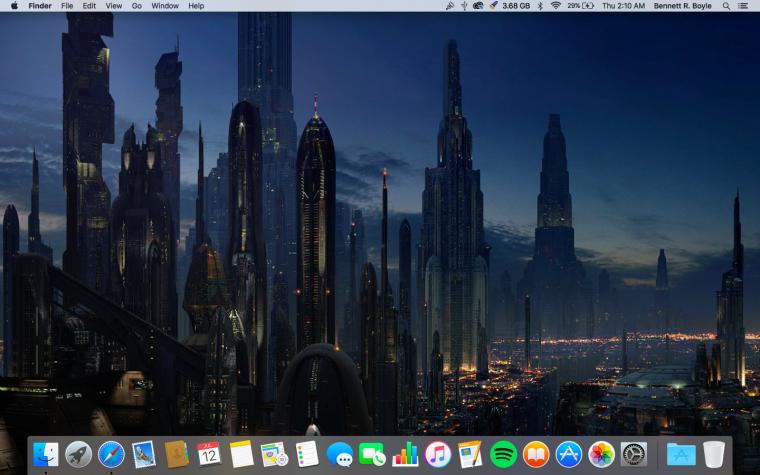Click the Thu 2:10 AM clock
Image resolution: width=760 pixels, height=475 pixels.
click(x=623, y=6)
